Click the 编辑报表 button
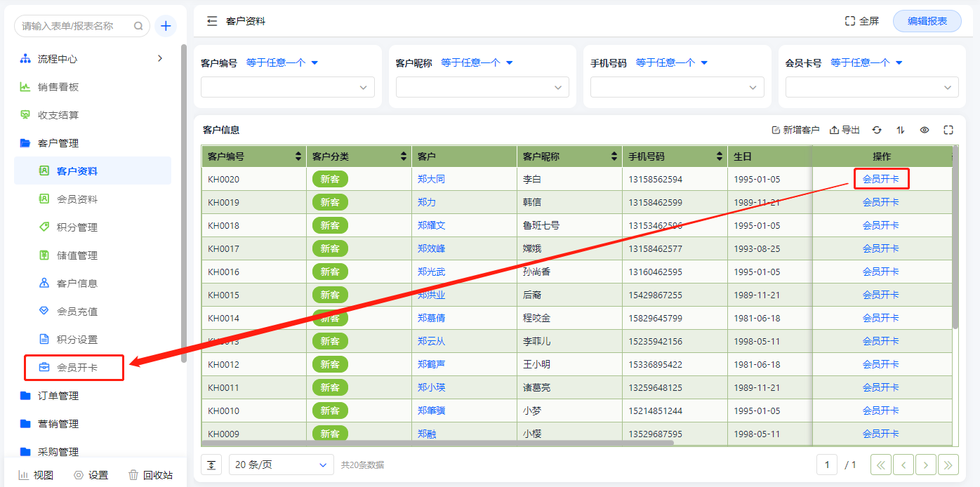Image resolution: width=980 pixels, height=487 pixels. [927, 21]
